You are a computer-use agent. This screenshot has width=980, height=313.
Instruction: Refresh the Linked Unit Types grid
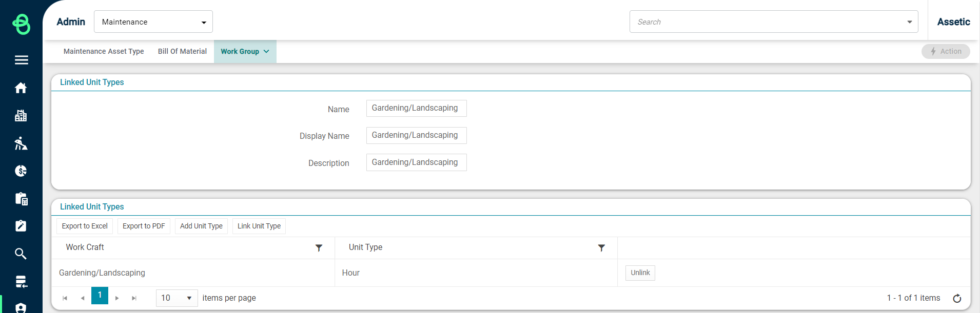tap(957, 298)
